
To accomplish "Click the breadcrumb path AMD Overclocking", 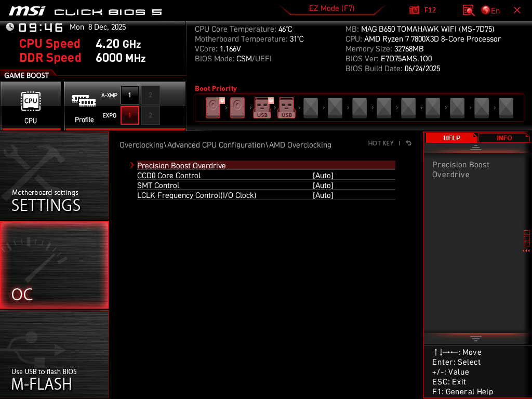I will pos(300,145).
